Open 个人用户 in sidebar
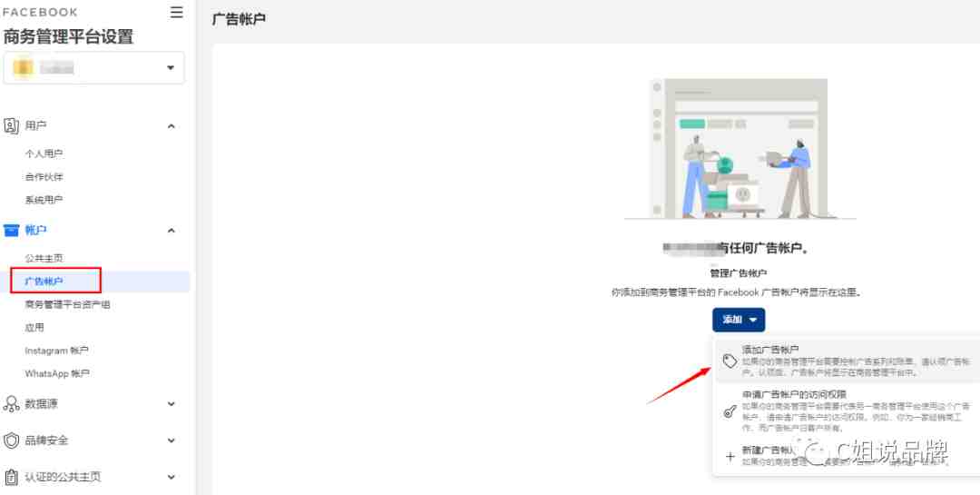The width and height of the screenshot is (980, 495). point(44,153)
